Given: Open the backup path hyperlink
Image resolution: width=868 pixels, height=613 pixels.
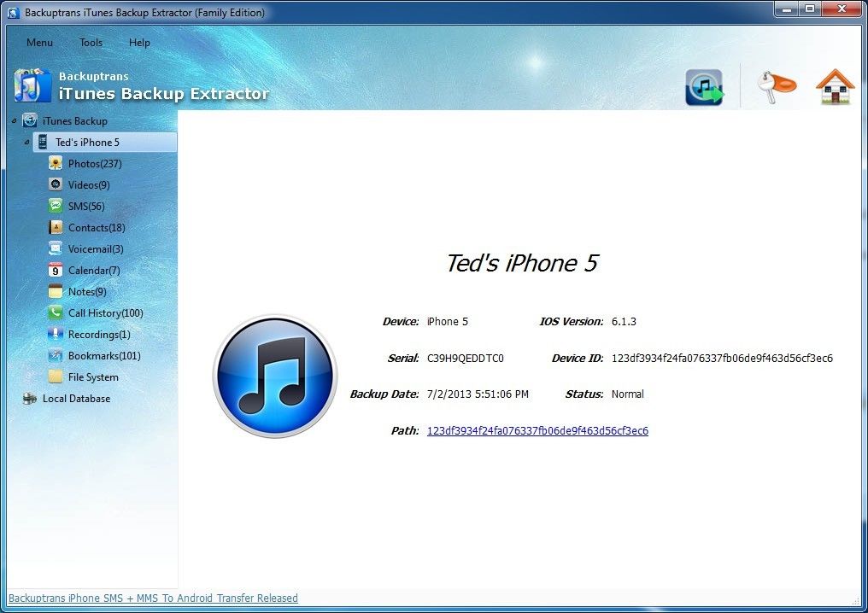Looking at the screenshot, I should click(x=537, y=430).
